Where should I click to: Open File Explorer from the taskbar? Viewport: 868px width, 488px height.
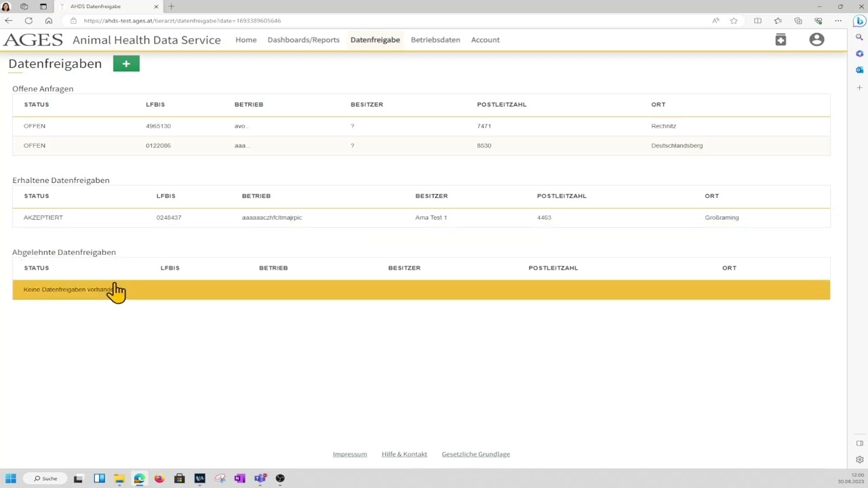click(x=119, y=479)
